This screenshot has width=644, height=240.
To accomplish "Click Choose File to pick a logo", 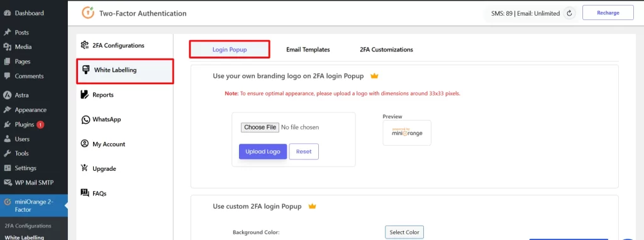I will coord(260,127).
